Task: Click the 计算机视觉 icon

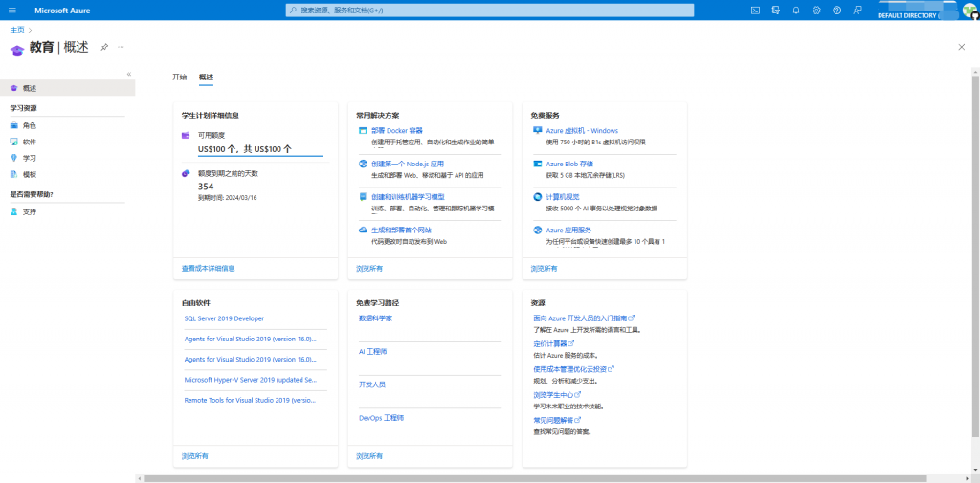Action: [x=537, y=197]
